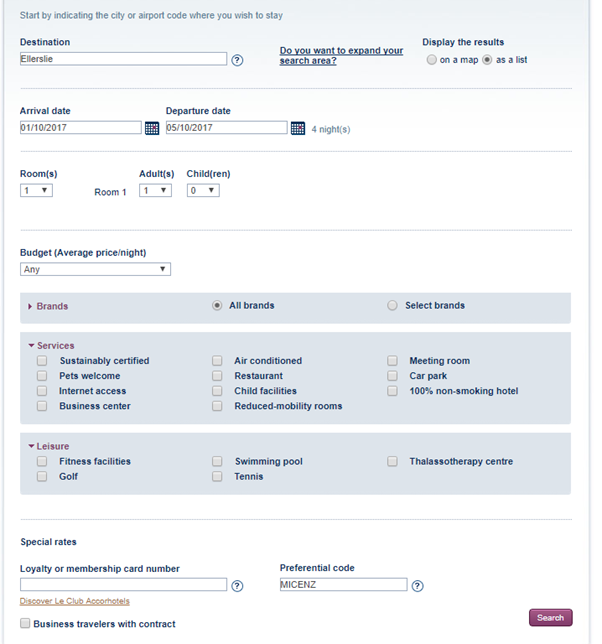Check the Business travelers with contract box
602x644 pixels.
coord(25,623)
